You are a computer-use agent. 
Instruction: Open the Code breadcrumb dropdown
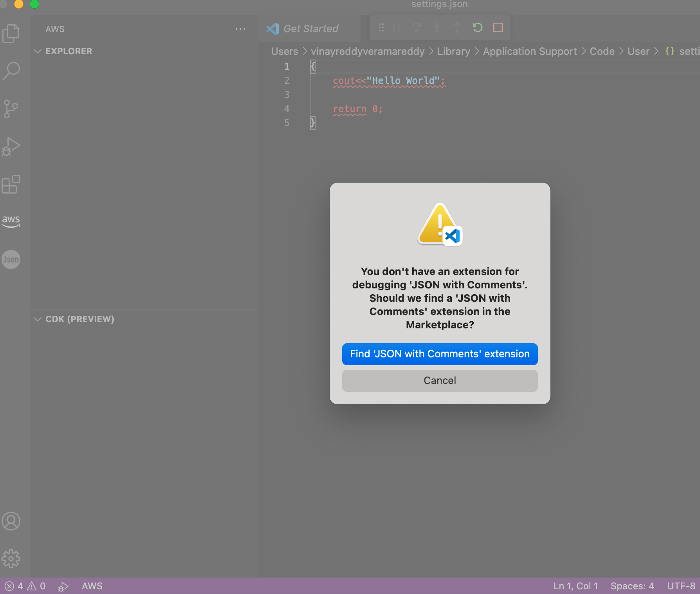[x=602, y=51]
